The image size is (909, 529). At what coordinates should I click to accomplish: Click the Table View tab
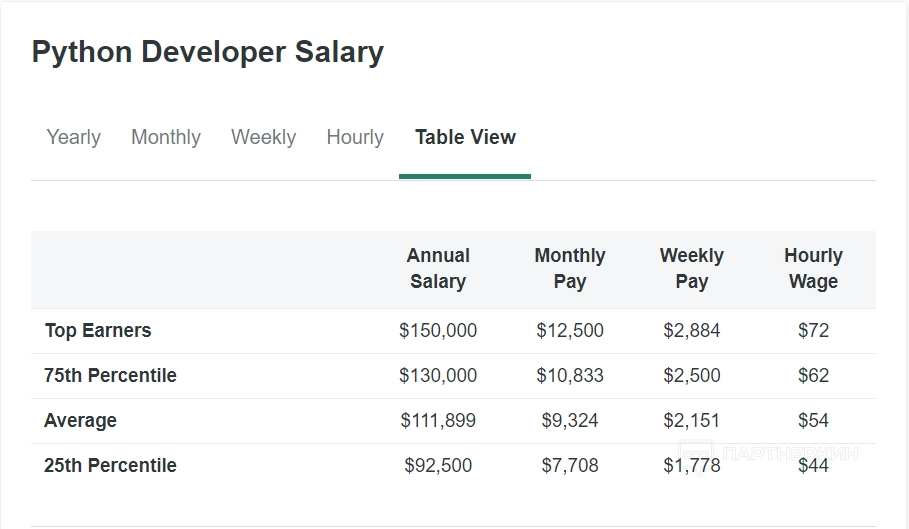point(465,137)
